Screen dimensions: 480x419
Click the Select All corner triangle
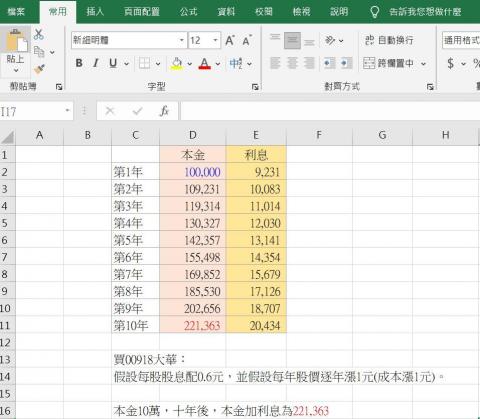(8, 137)
